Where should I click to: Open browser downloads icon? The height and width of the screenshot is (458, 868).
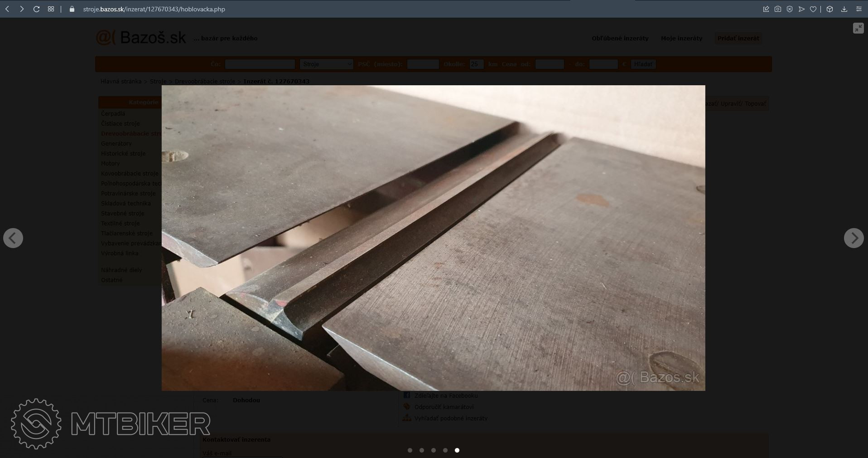844,9
